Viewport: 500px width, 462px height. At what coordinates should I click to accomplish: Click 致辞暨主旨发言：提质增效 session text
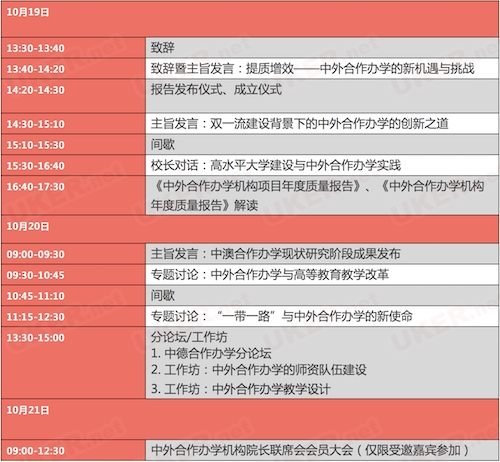pyautogui.click(x=312, y=69)
